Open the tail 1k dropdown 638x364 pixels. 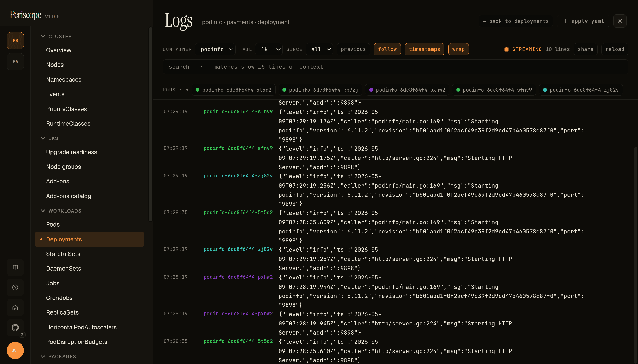(x=269, y=49)
